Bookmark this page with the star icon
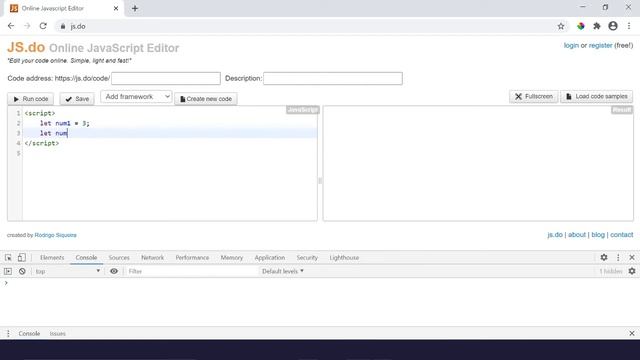This screenshot has height=360, width=640. (561, 26)
